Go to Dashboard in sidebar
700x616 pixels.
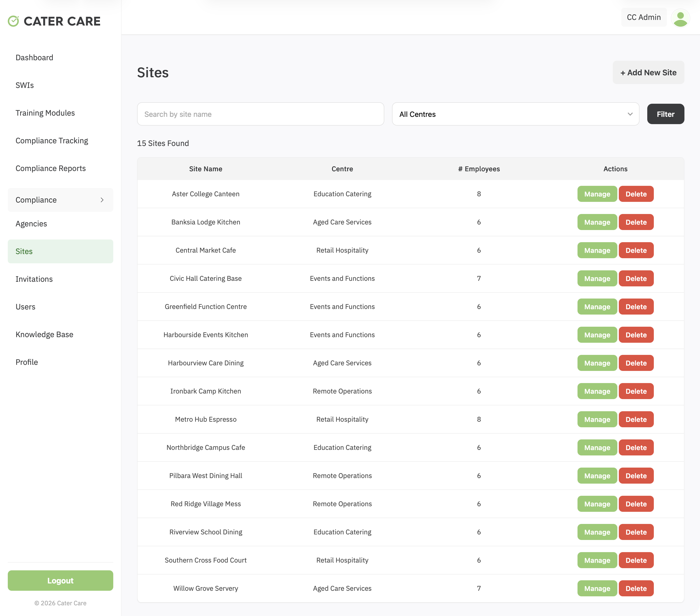[x=34, y=58]
